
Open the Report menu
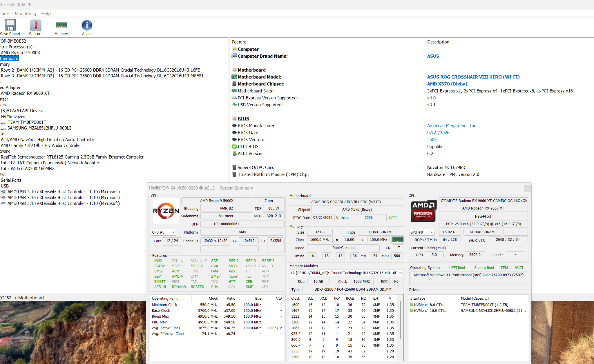[x=5, y=13]
